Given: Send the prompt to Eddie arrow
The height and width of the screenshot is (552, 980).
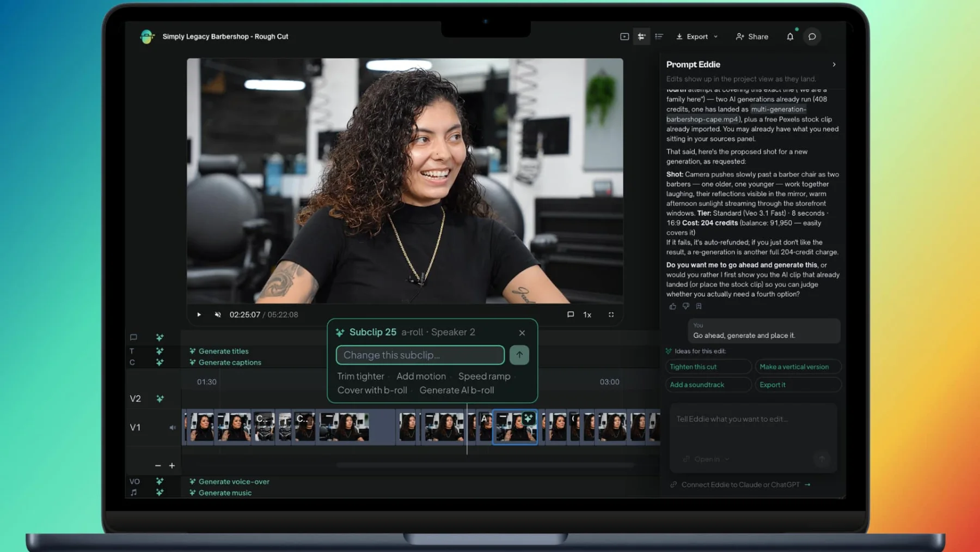Looking at the screenshot, I should click(x=822, y=459).
